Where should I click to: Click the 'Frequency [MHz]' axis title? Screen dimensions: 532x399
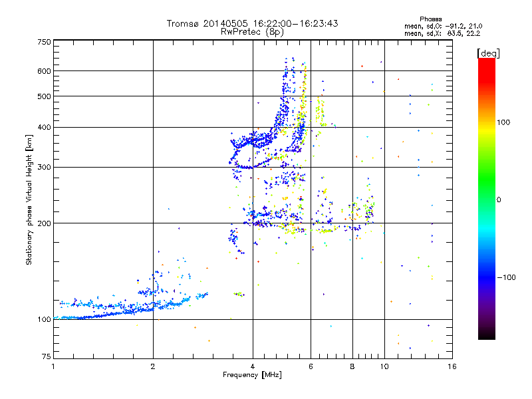click(252, 375)
